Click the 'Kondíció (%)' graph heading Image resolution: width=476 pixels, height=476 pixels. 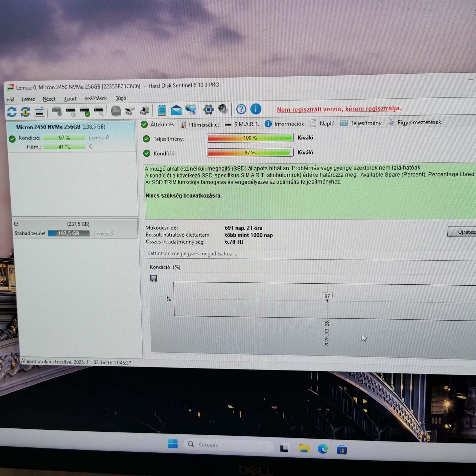(x=165, y=267)
